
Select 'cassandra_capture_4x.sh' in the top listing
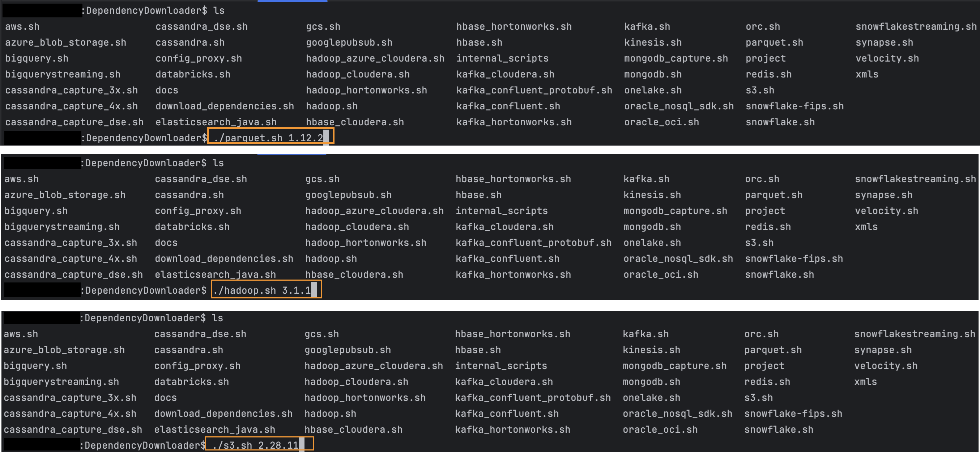click(72, 106)
